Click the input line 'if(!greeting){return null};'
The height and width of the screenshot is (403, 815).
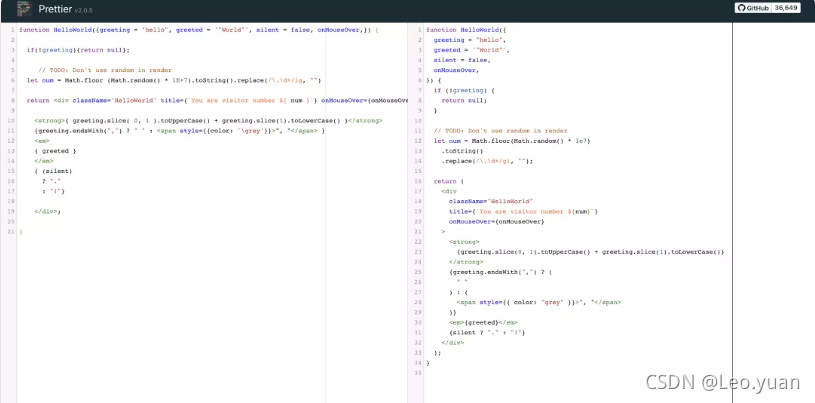(78, 50)
